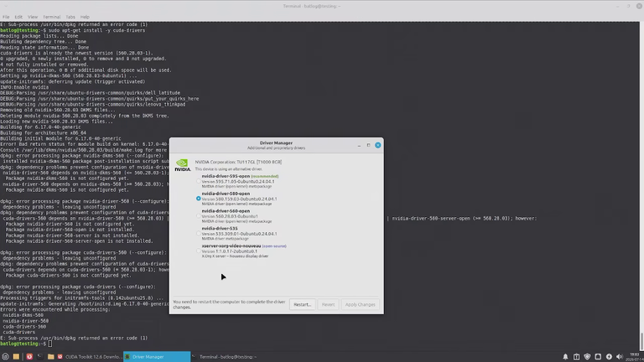Select the nvidia-driver-580-open radio button
The height and width of the screenshot is (362, 644).
[199, 199]
